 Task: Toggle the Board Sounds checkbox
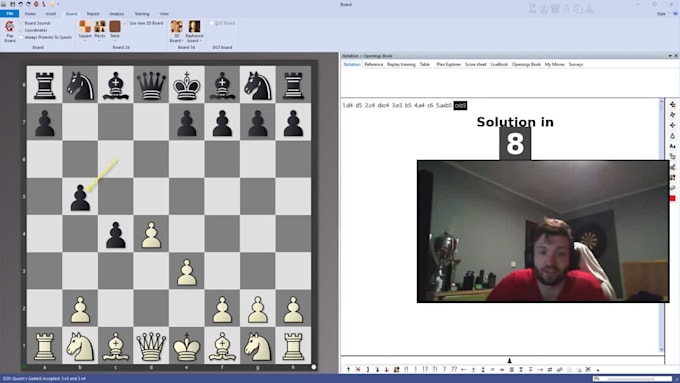pos(20,23)
